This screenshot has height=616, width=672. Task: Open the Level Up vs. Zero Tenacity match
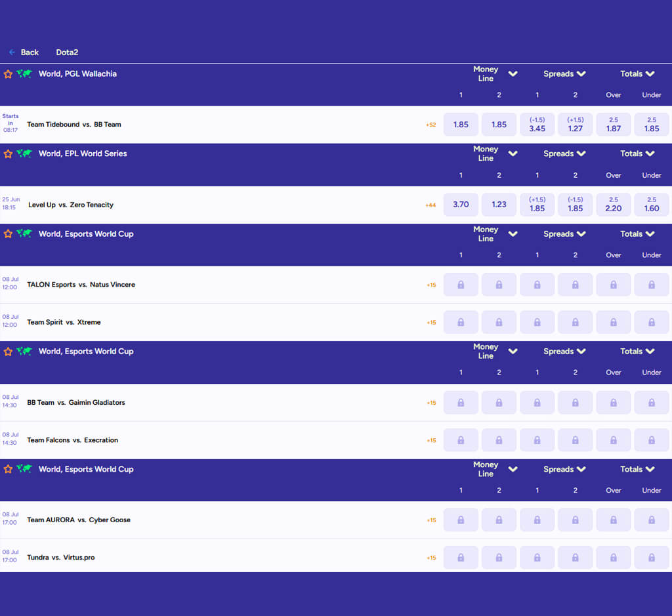click(71, 205)
